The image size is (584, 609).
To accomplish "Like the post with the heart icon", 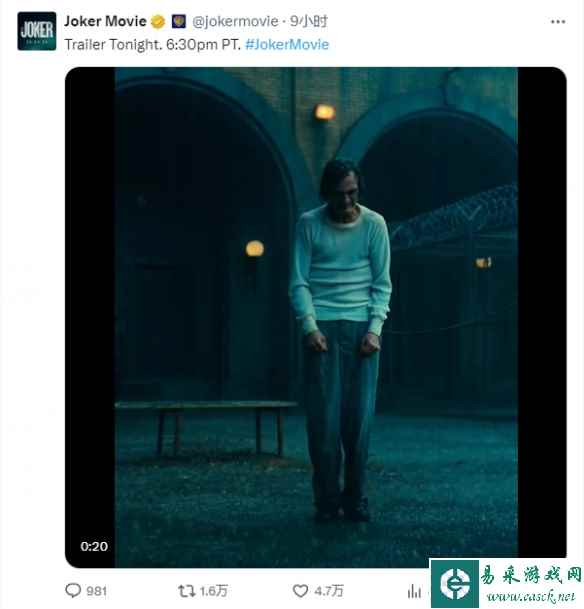I will point(300,591).
